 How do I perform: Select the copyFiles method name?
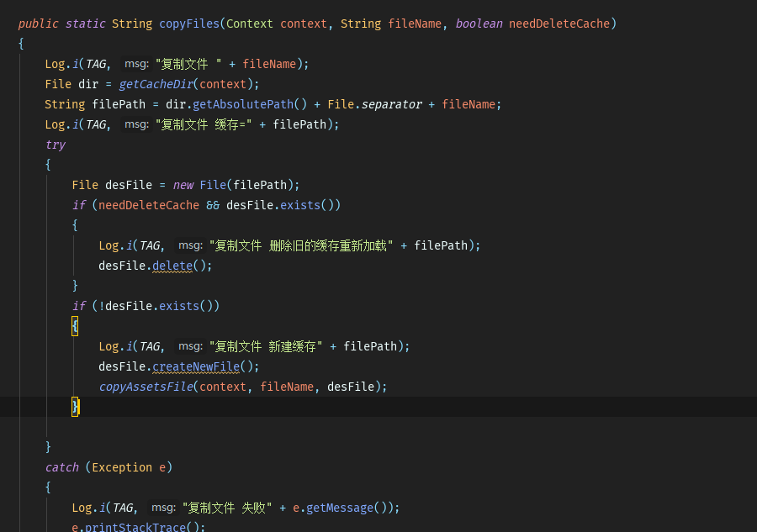tap(188, 24)
